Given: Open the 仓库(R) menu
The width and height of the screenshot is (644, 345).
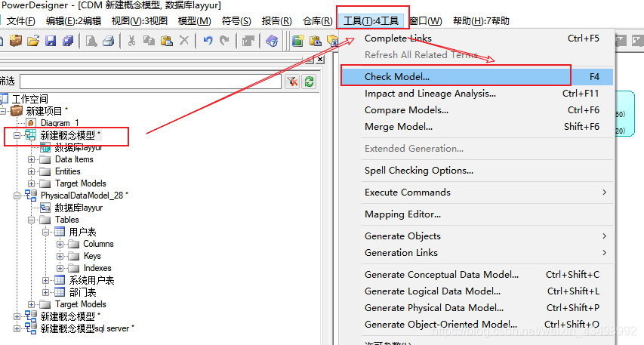Looking at the screenshot, I should (x=318, y=20).
